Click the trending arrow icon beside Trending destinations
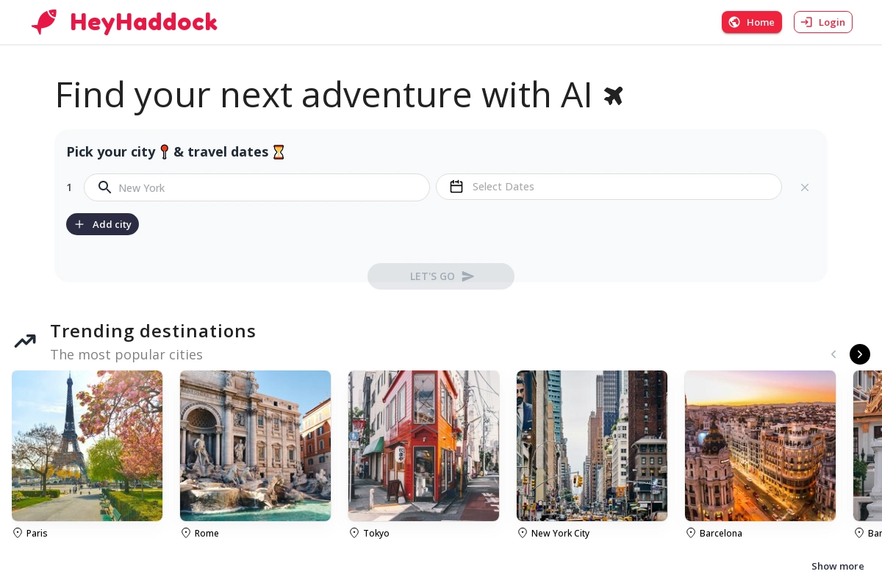This screenshot has height=588, width=882. (x=25, y=341)
